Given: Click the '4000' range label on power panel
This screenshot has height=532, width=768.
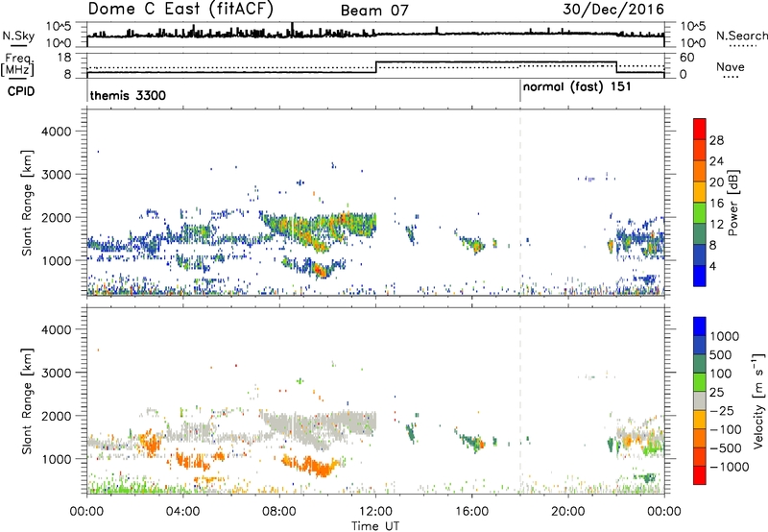Looking at the screenshot, I should (57, 132).
